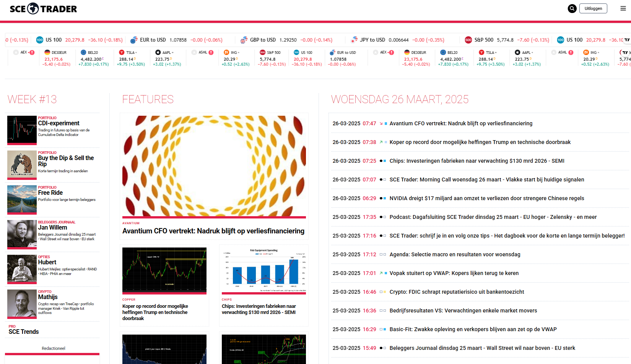Log out with the Uitloggen button
Image resolution: width=631 pixels, height=364 pixels.
[x=593, y=8]
